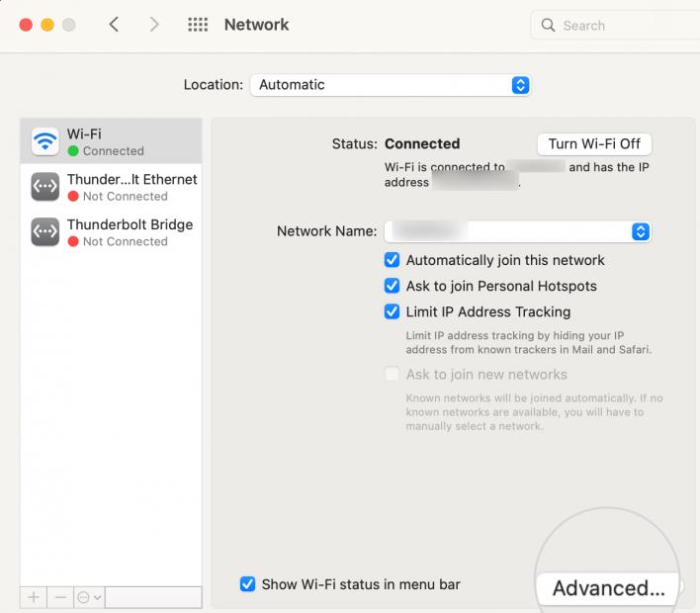This screenshot has width=700, height=613.
Task: Open the Location dropdown
Action: click(390, 85)
